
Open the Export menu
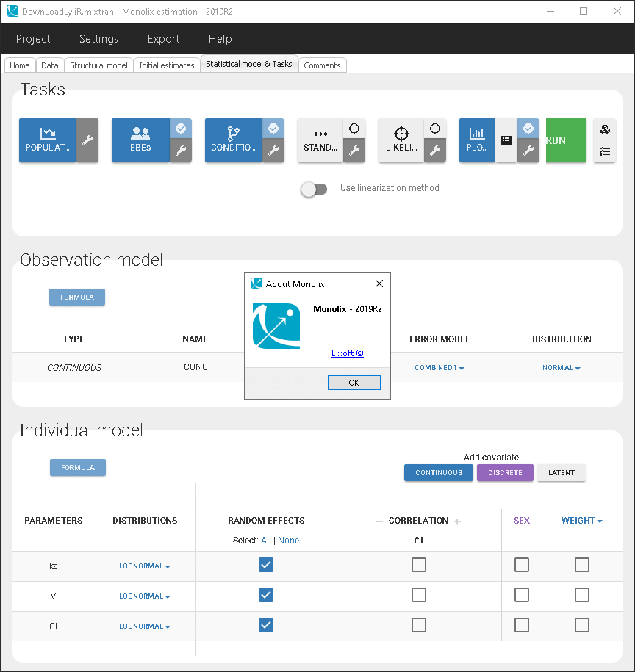pyautogui.click(x=163, y=39)
